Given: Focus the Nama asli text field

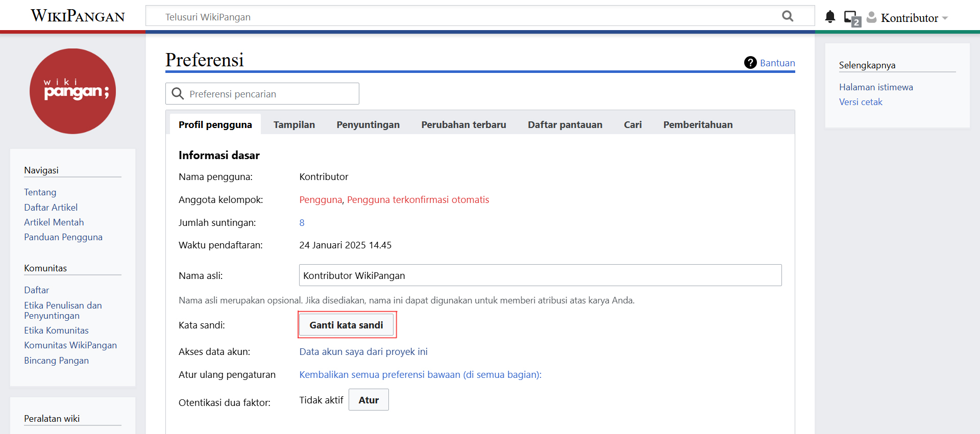Looking at the screenshot, I should (540, 275).
